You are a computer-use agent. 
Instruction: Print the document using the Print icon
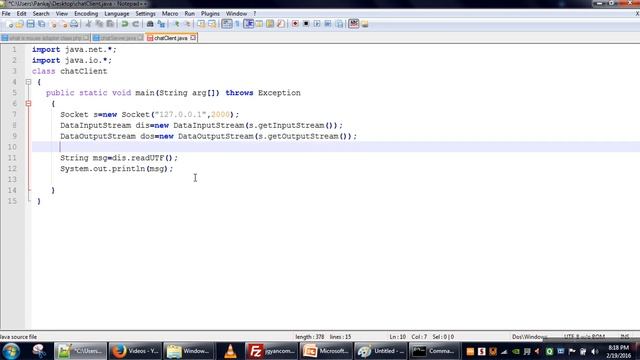pos(74,24)
